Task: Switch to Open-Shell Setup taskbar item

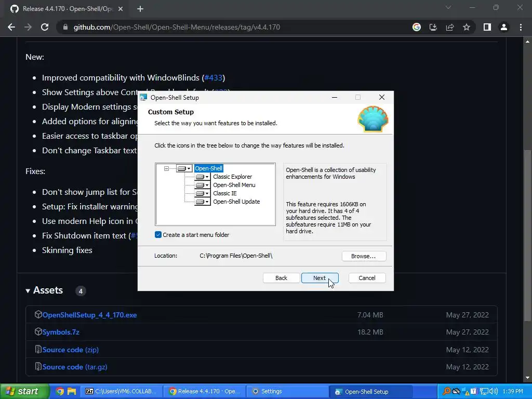Action: (x=371, y=392)
